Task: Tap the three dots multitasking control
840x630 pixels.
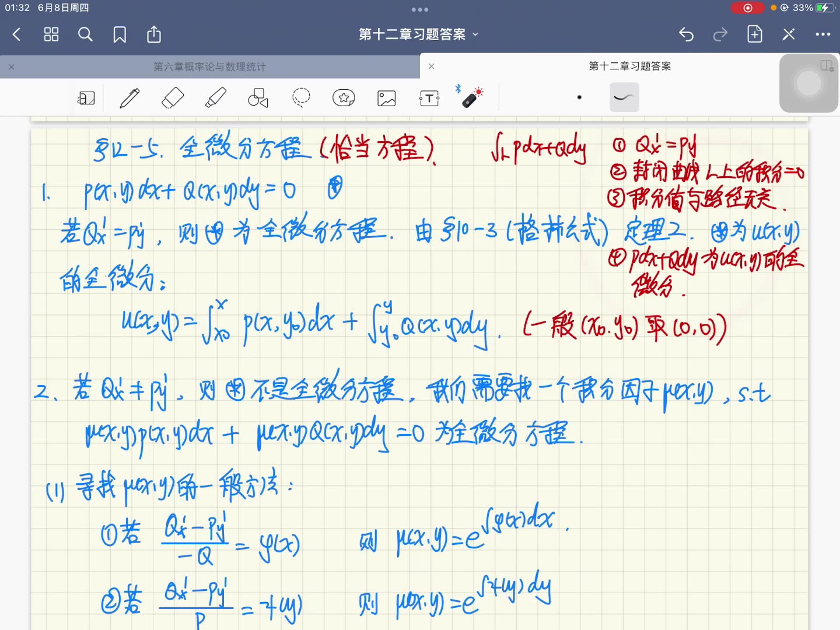Action: [420, 9]
